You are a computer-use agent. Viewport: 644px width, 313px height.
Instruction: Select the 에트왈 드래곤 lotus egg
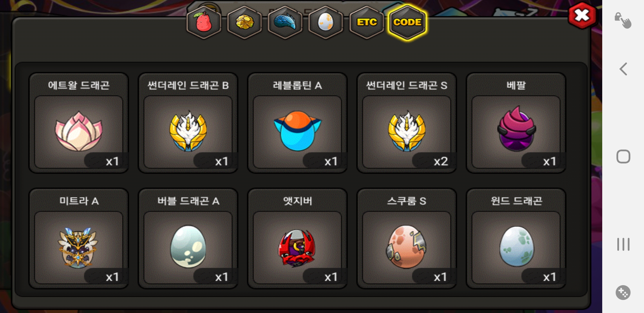[x=79, y=123]
